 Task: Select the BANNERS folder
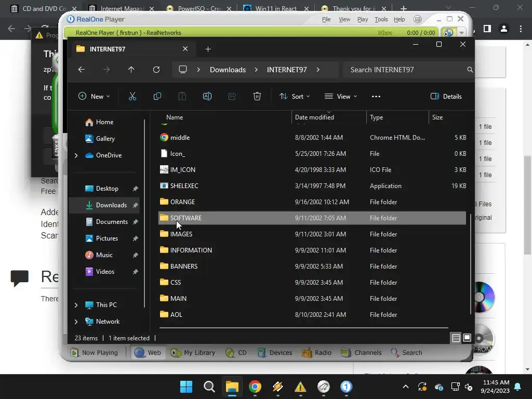[312, 267]
